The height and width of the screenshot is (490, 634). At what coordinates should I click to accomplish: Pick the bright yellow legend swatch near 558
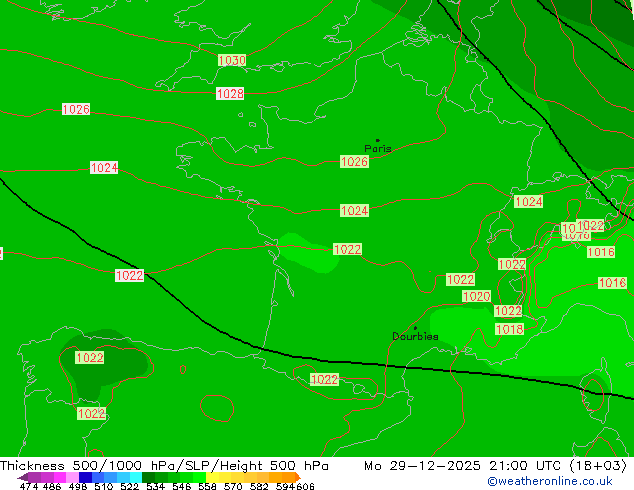pyautogui.click(x=212, y=477)
